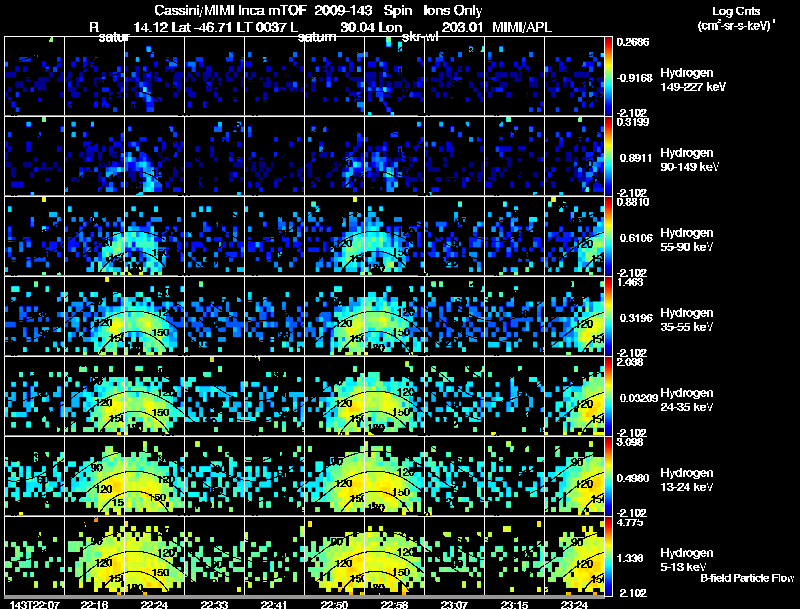Click the Hydrogen 5-13 keV row label
This screenshot has height=609, width=800.
(x=687, y=560)
